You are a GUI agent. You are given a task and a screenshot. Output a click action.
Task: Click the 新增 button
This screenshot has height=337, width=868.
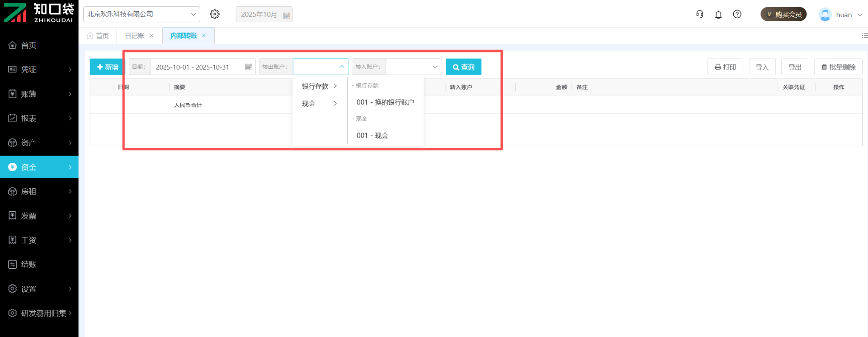coord(107,67)
